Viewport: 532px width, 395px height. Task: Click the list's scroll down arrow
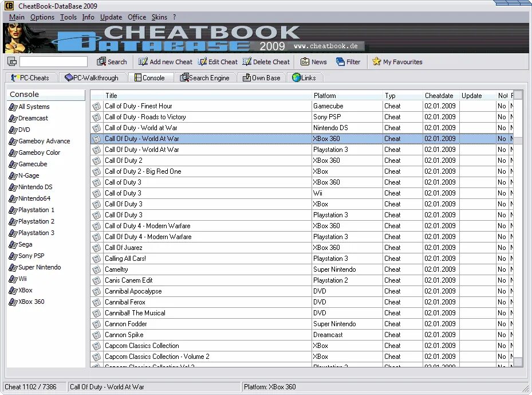[x=518, y=362]
